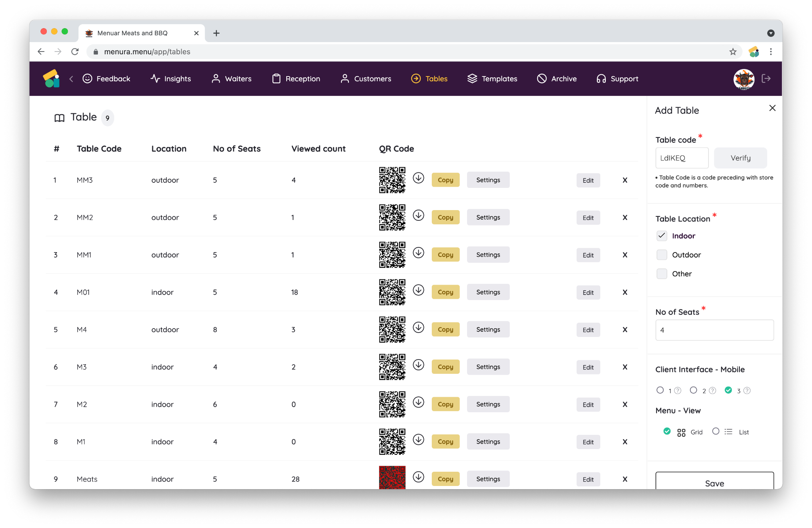The height and width of the screenshot is (528, 812).
Task: Open the Archive section
Action: coord(557,79)
